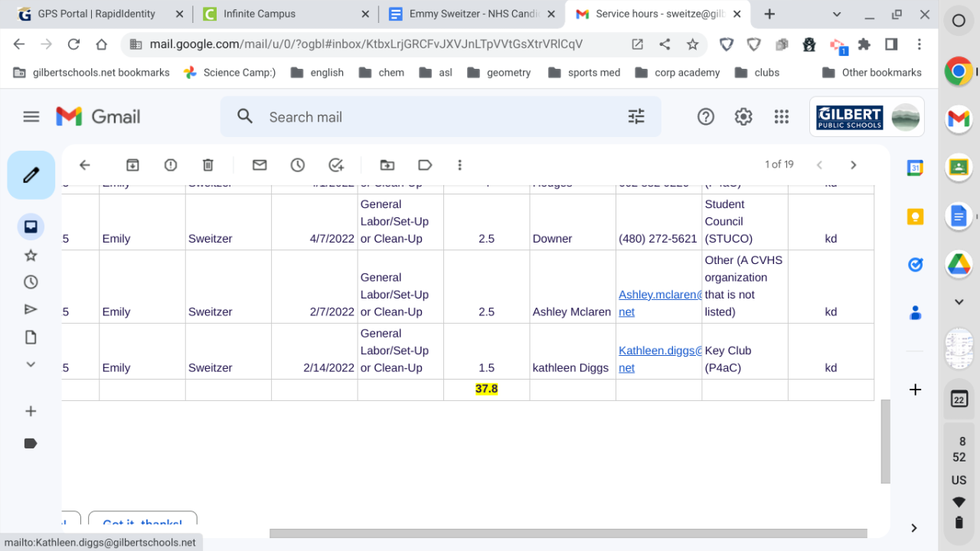Get add-ons with side panel plus
Viewport: 980px width, 551px height.
(915, 390)
